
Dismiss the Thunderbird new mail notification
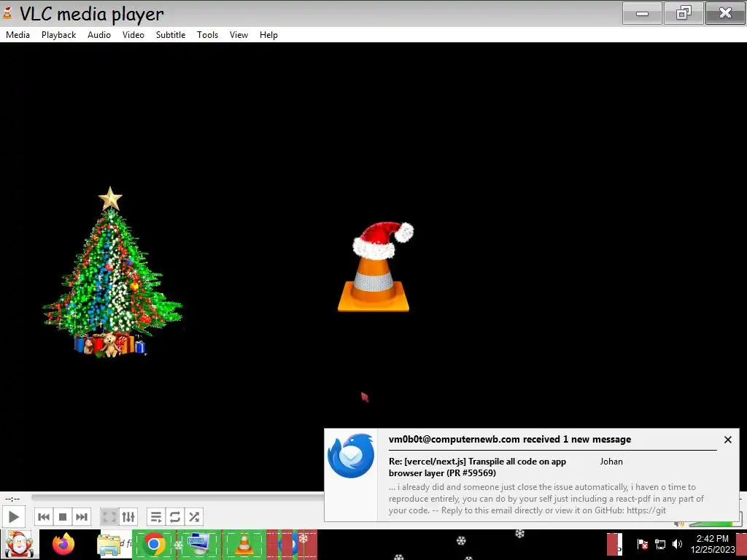tap(727, 440)
